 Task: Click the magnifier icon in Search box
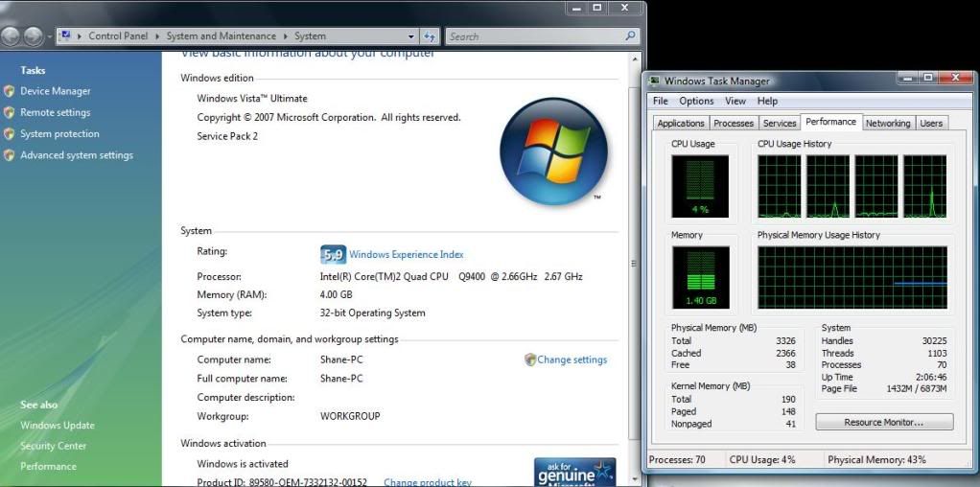630,36
